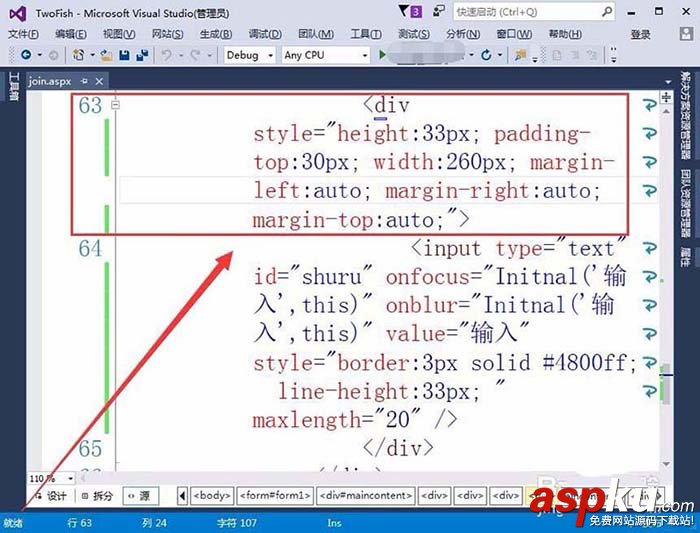Open the undo history dropdown arrow
Screen dimensions: 700x533
pyautogui.click(x=181, y=55)
